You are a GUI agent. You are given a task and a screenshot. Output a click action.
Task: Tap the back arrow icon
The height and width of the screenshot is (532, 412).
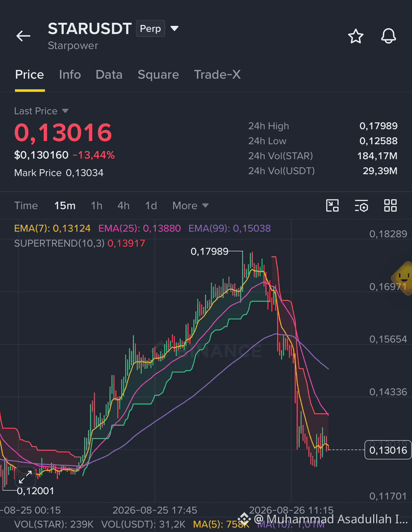click(23, 36)
